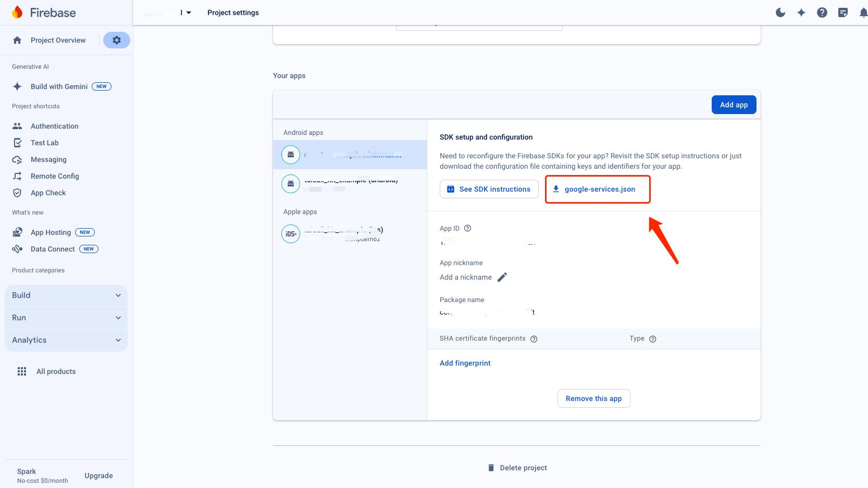The height and width of the screenshot is (488, 868).
Task: Click the project settings gear icon
Action: [117, 40]
